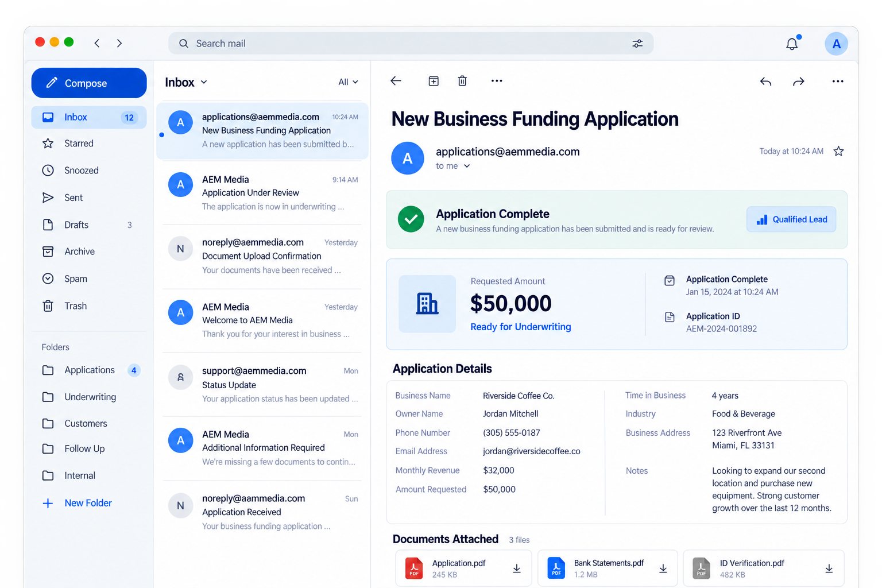The image size is (882, 588).
Task: Click the Compose button
Action: 89,83
